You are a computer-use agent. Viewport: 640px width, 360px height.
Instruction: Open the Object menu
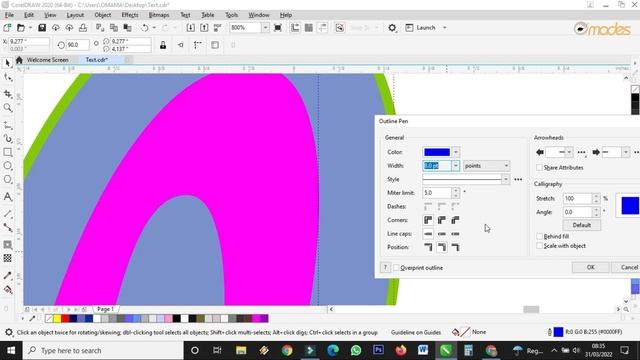[x=102, y=15]
